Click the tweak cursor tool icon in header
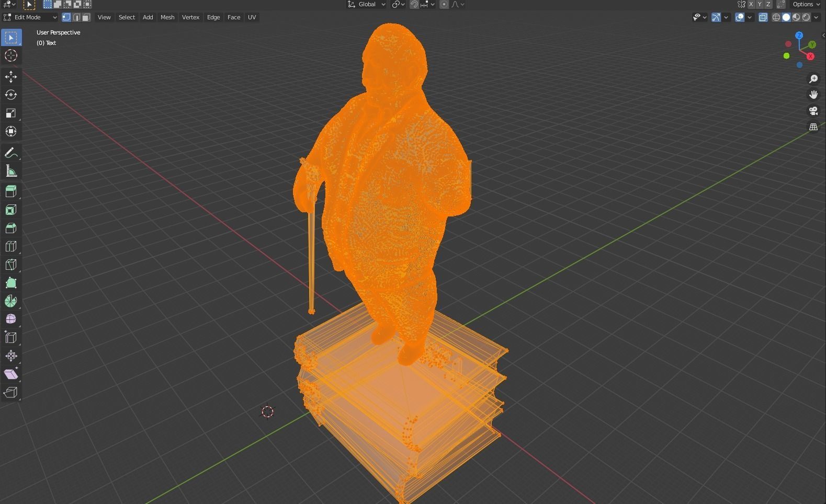 click(29, 4)
